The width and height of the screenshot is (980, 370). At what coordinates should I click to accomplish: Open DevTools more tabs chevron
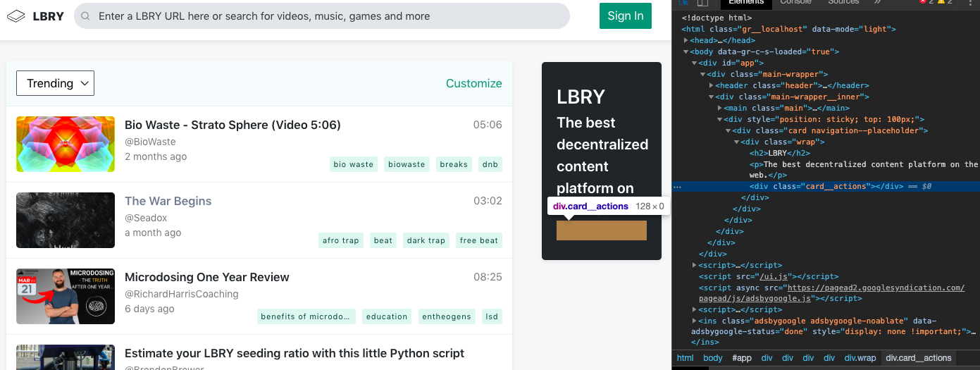point(877,3)
